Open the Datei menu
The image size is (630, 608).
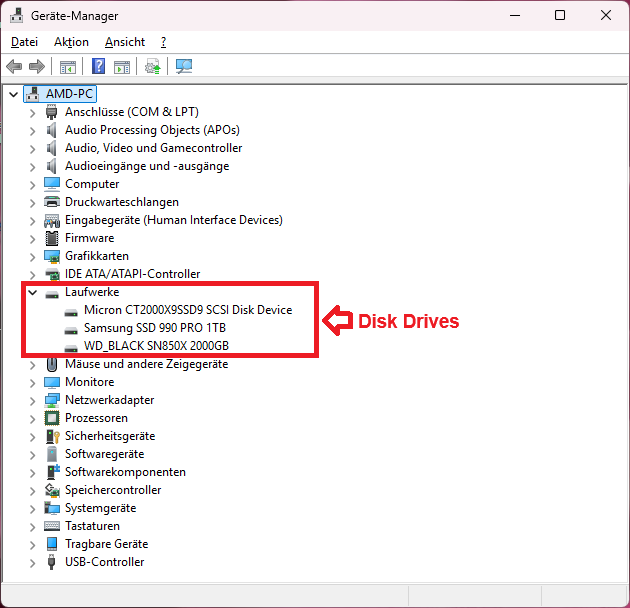coord(24,42)
